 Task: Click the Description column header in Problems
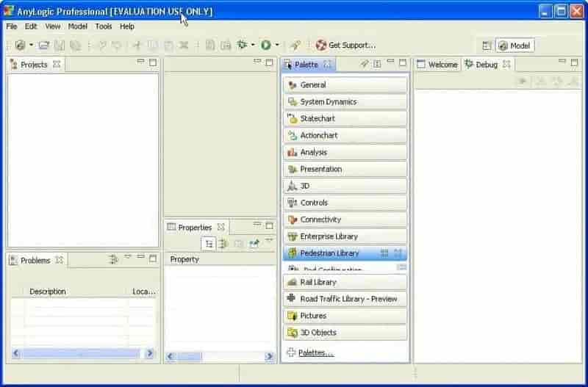pos(48,292)
